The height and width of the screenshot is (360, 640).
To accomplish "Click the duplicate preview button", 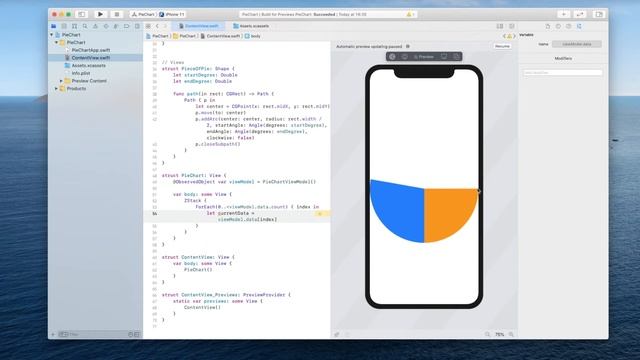I will [456, 57].
